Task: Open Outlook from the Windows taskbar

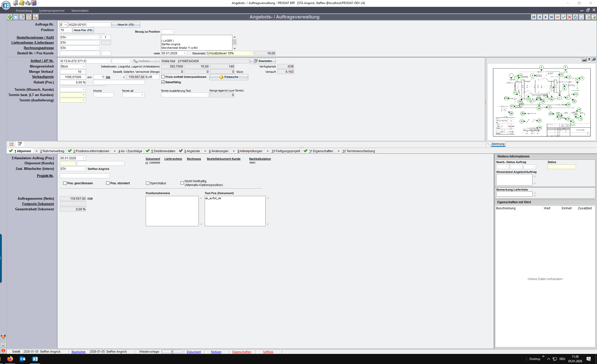Action: point(22,359)
